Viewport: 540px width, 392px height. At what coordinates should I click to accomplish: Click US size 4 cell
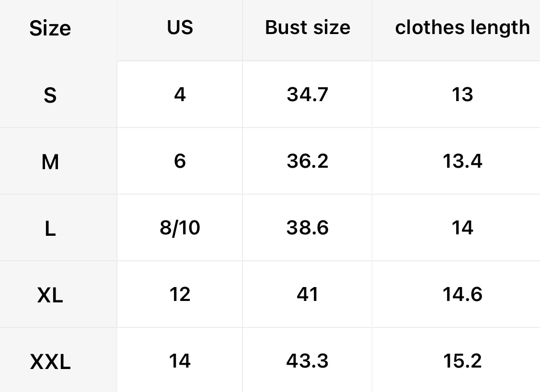(180, 94)
